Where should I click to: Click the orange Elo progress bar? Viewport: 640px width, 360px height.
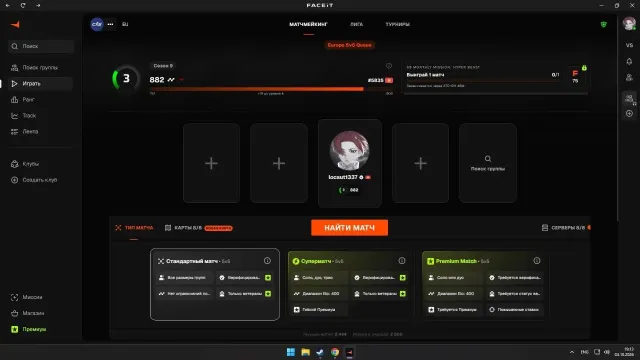[271, 89]
